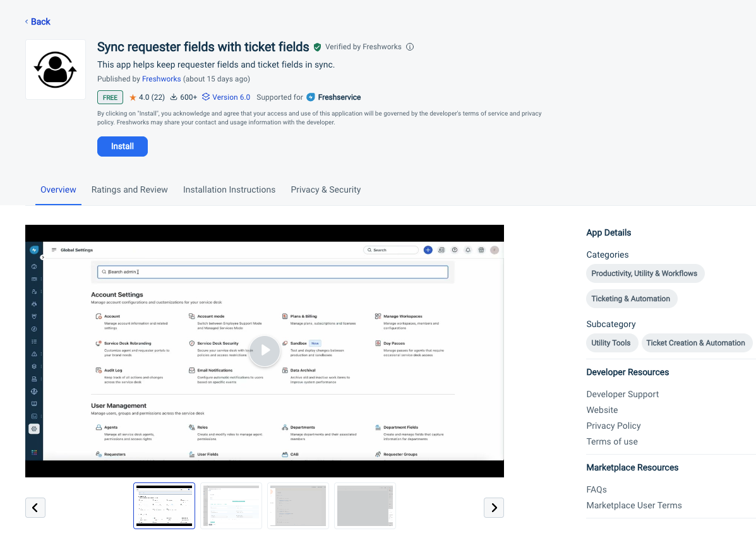Click the user avatar in video header

coord(494,250)
